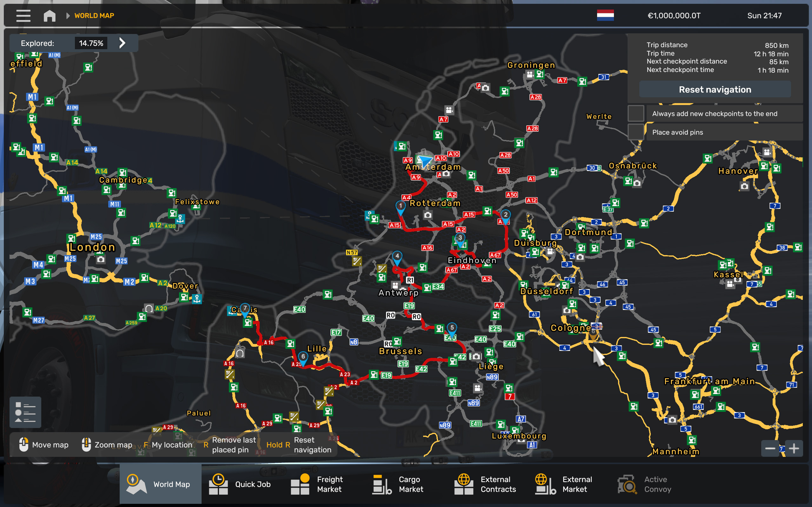Select checkpoint pin 6 near Lille

tap(303, 359)
